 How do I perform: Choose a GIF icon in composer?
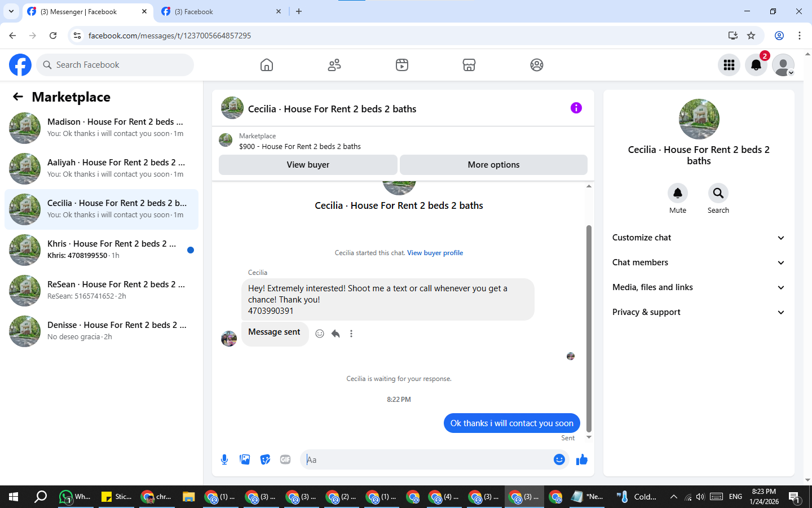pyautogui.click(x=285, y=459)
